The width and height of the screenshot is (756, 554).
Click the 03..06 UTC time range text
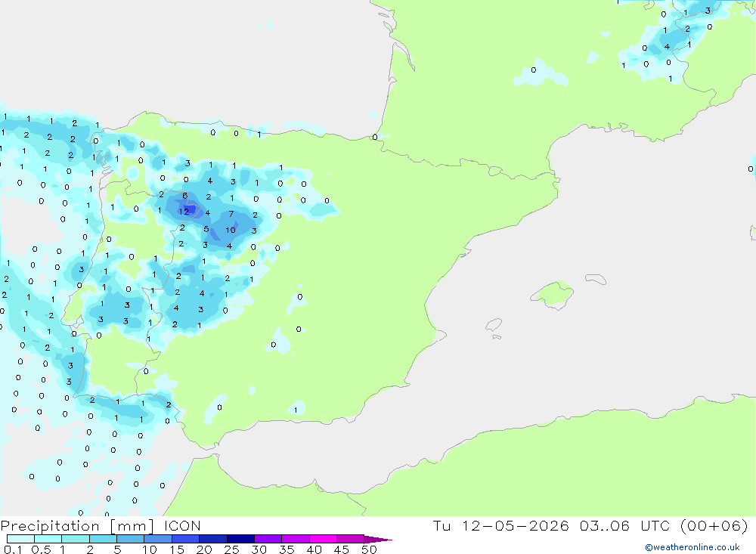point(626,525)
